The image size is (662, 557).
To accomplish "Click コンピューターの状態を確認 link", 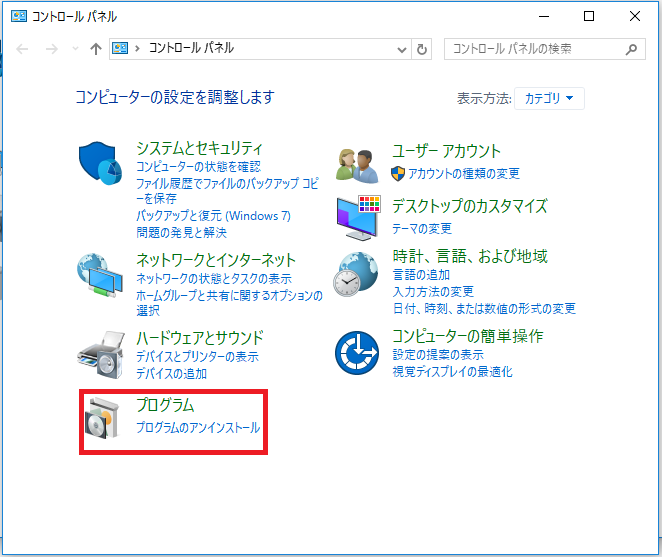I will 198,166.
